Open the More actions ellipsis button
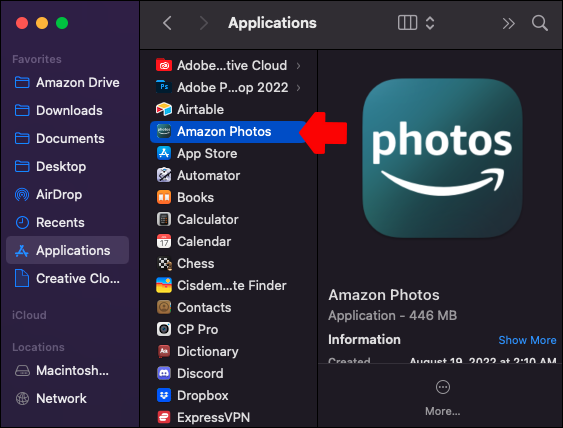 (x=443, y=387)
